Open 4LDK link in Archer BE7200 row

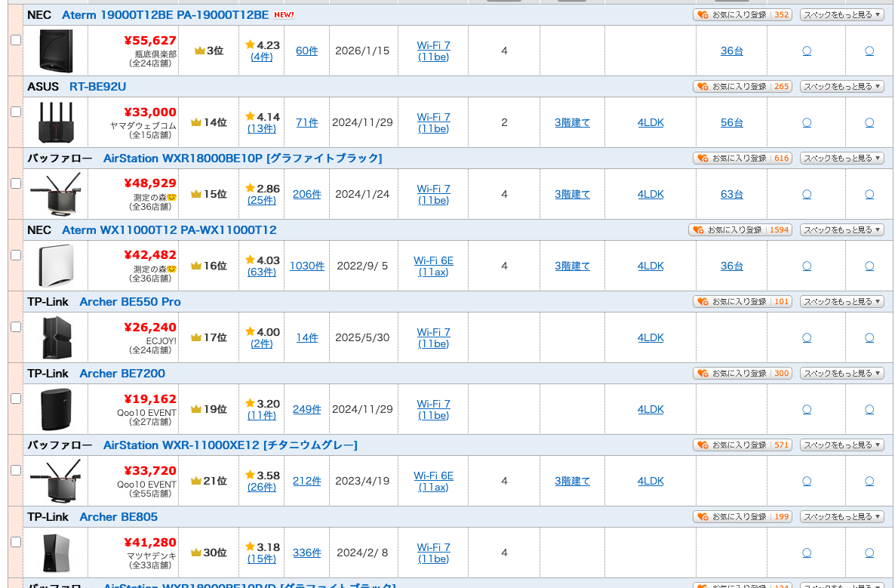[650, 409]
